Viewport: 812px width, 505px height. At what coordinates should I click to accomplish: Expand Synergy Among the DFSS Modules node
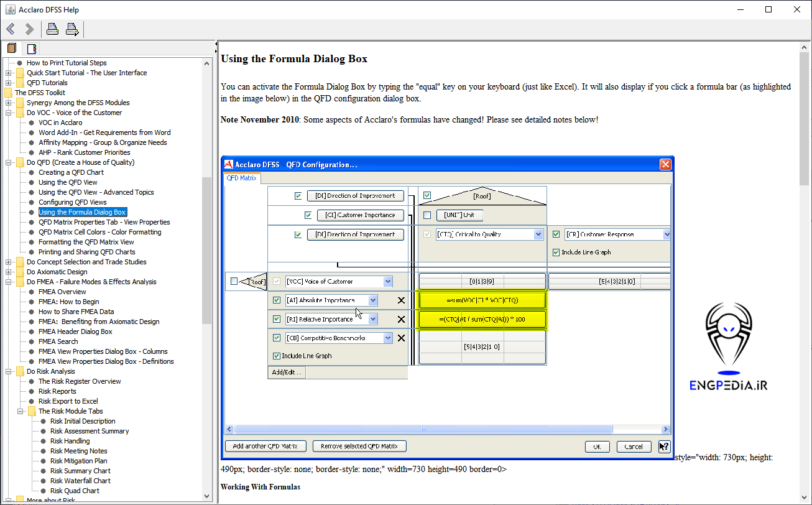[x=8, y=103]
